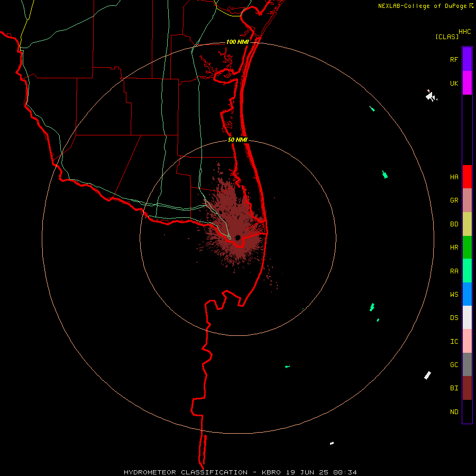
Task: Click the BI legend label
Action: (454, 388)
